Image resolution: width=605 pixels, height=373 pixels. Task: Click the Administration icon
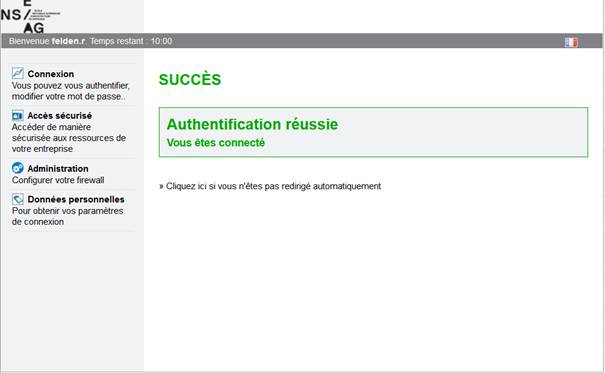(x=17, y=168)
